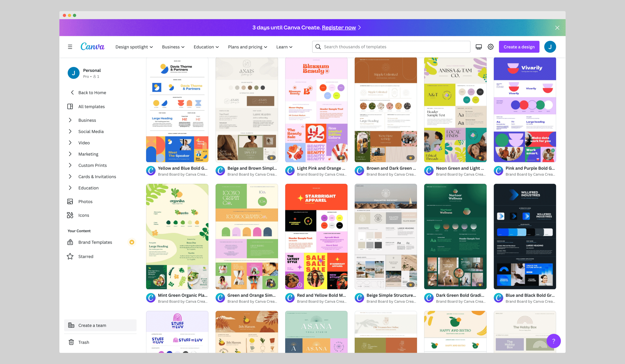This screenshot has height=364, width=625.
Task: Open the Starbright Apparel brand board thumbnail
Action: click(316, 236)
